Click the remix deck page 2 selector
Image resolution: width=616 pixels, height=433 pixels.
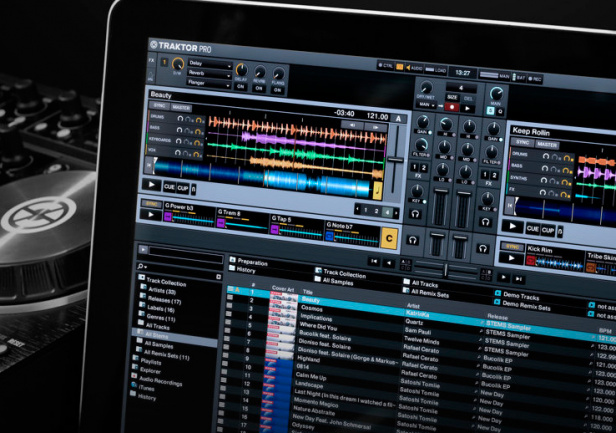[376, 211]
